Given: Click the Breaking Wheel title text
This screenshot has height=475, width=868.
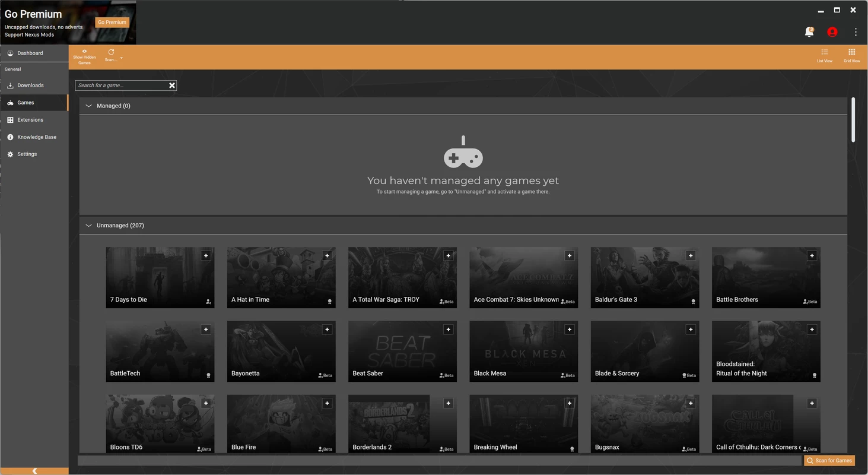Looking at the screenshot, I should click(495, 447).
